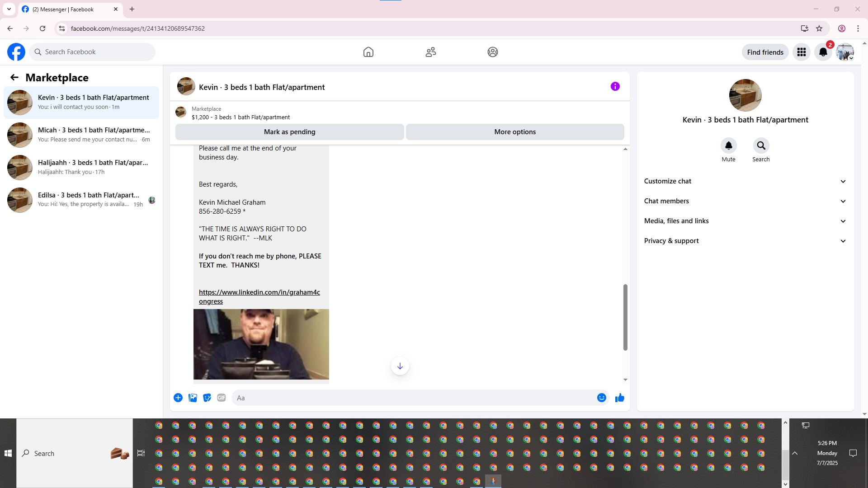Image resolution: width=868 pixels, height=488 pixels.
Task: Open the LinkedIn profile link in message
Action: click(259, 292)
